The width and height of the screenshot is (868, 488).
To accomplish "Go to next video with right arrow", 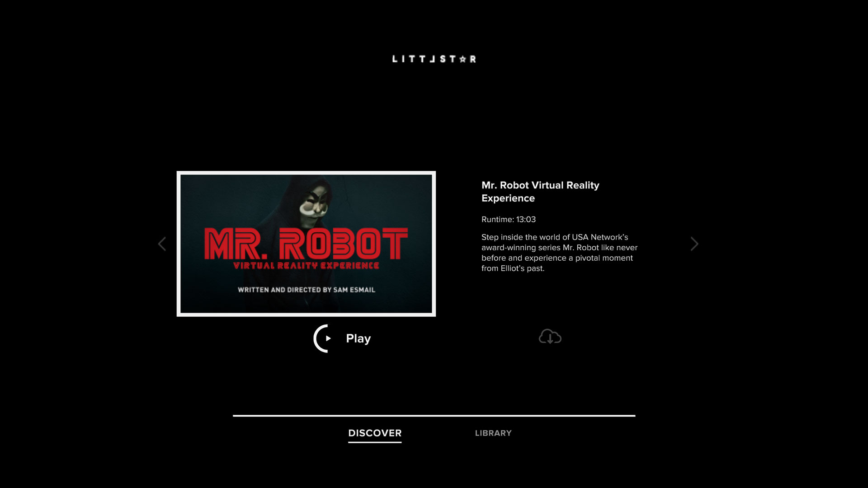I will pos(694,244).
